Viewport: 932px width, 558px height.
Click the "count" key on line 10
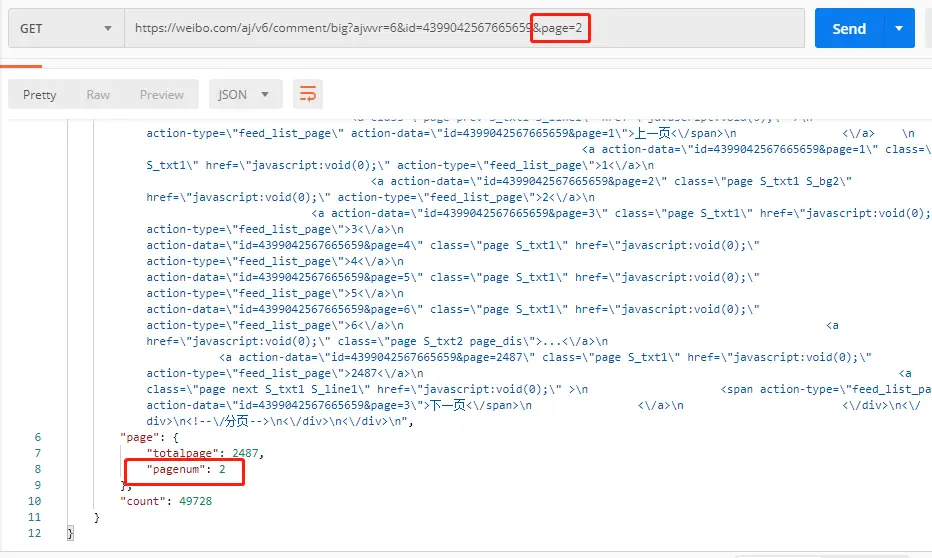(143, 501)
